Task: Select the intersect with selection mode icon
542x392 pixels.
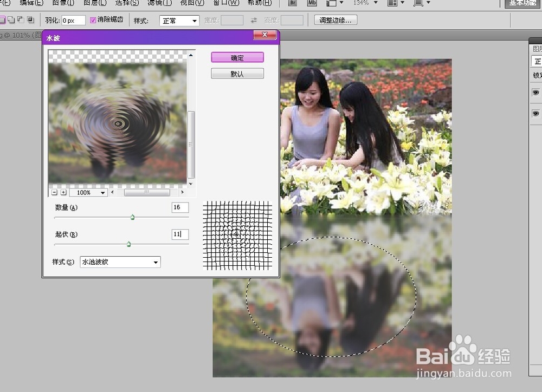Action: click(x=31, y=20)
